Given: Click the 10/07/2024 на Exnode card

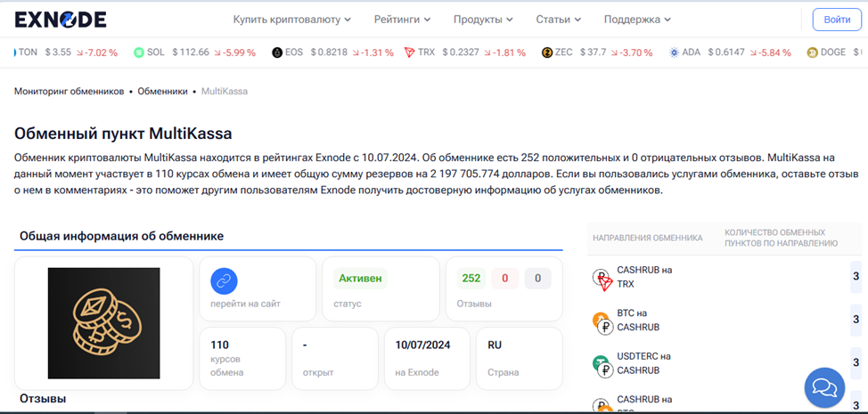Looking at the screenshot, I should coord(427,359).
